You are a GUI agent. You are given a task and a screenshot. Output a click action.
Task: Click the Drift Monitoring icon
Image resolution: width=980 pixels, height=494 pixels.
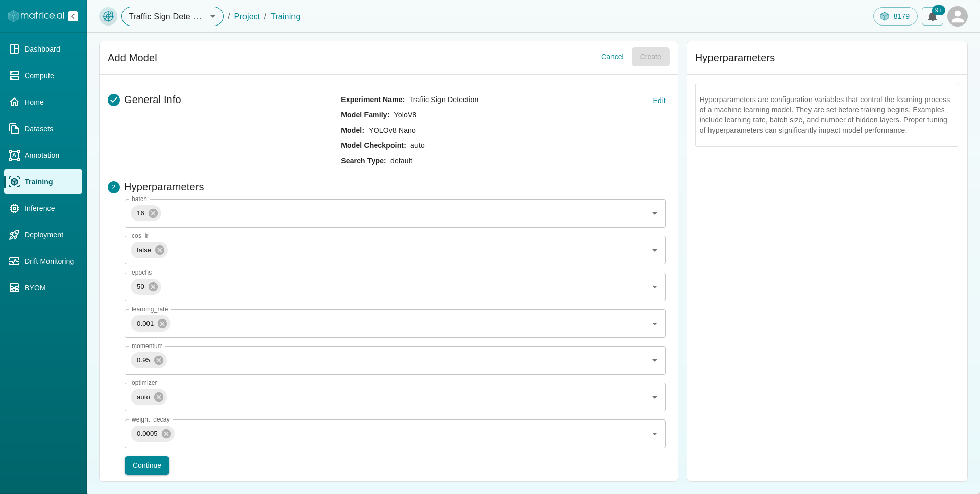14,261
